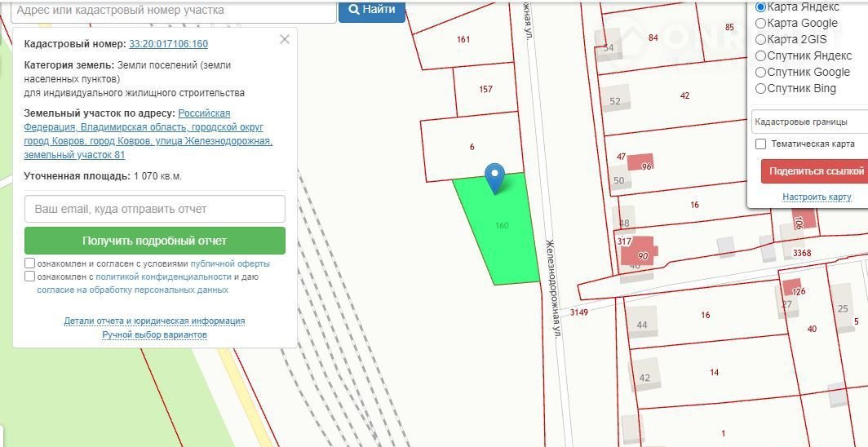Image resolution: width=868 pixels, height=447 pixels.
Task: Open the Настроить карту link
Action: coord(817,197)
